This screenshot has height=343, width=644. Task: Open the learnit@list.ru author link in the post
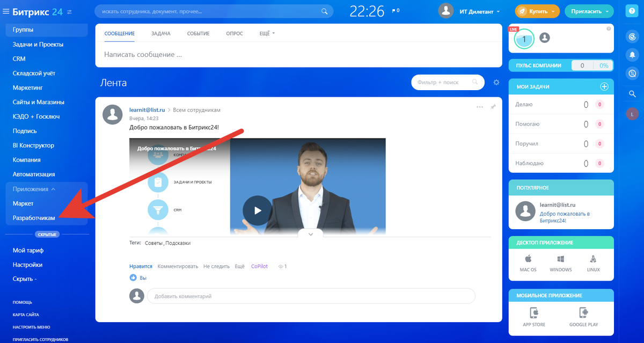point(147,110)
